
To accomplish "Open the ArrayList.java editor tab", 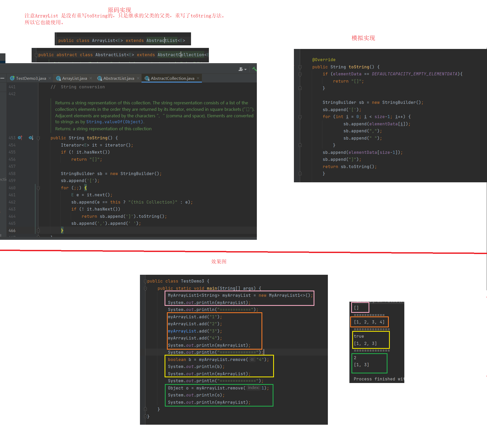I will [74, 78].
